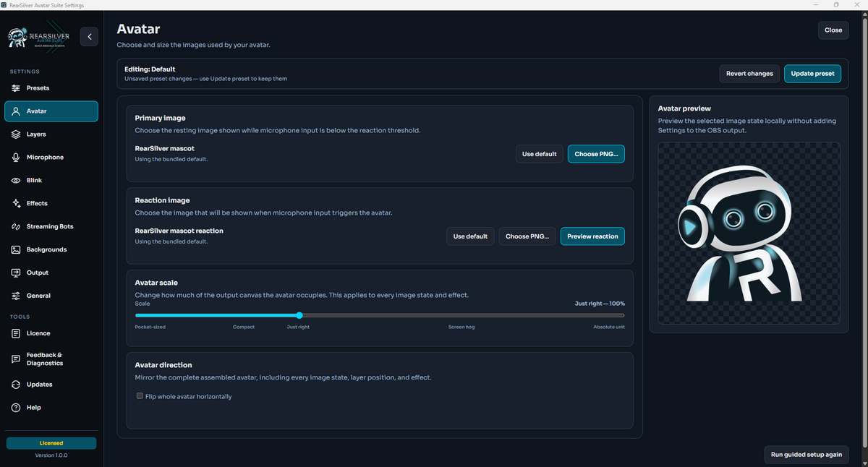Click Update preset
Viewport: 868px width, 467px height.
click(x=813, y=74)
